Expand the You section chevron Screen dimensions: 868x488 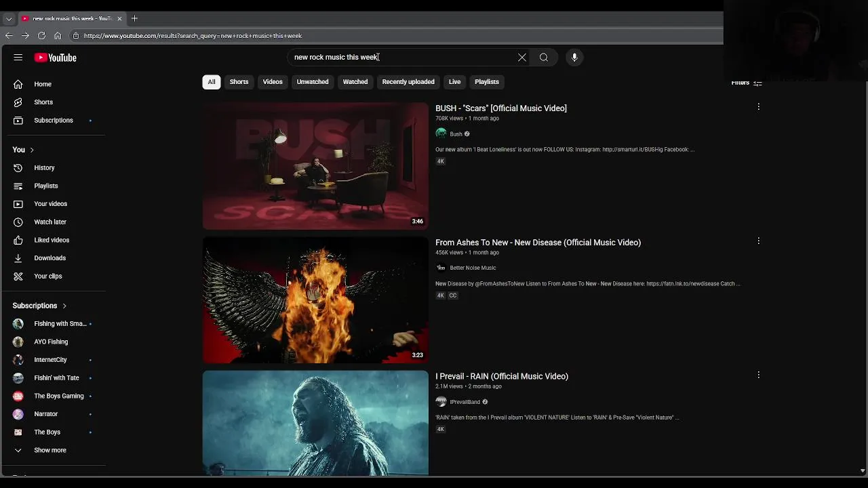pos(31,150)
